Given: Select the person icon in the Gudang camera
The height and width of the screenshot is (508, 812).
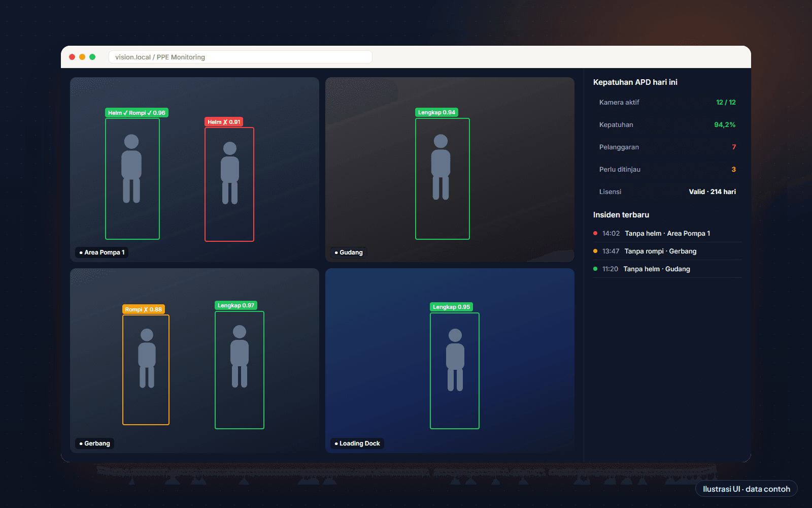Looking at the screenshot, I should pos(441,167).
